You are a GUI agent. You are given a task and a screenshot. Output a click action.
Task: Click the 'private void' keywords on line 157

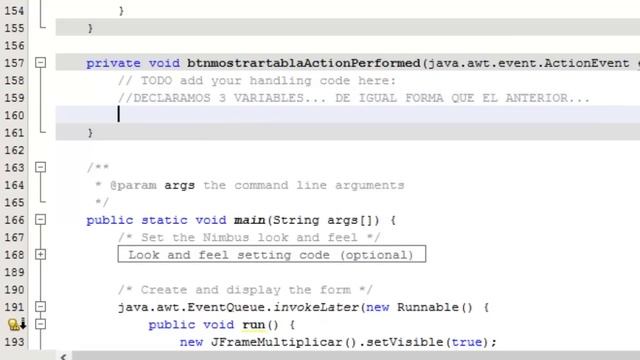coord(133,63)
